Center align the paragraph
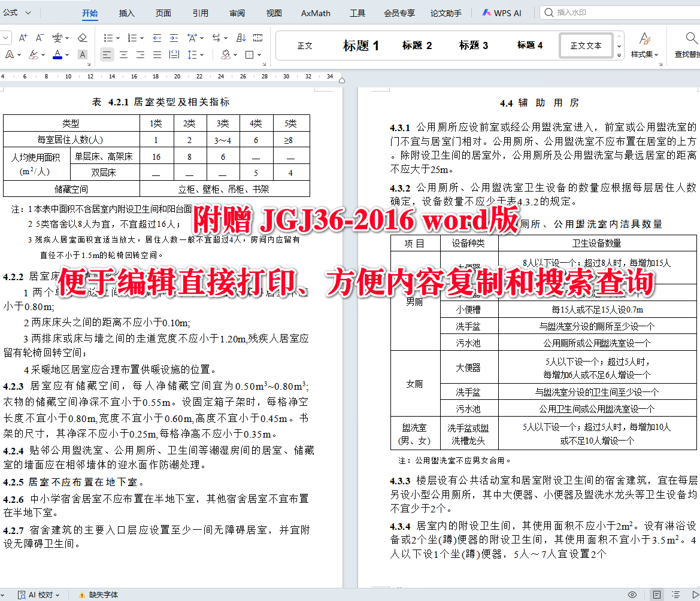Viewport: 700px width, 601px height. [x=124, y=55]
